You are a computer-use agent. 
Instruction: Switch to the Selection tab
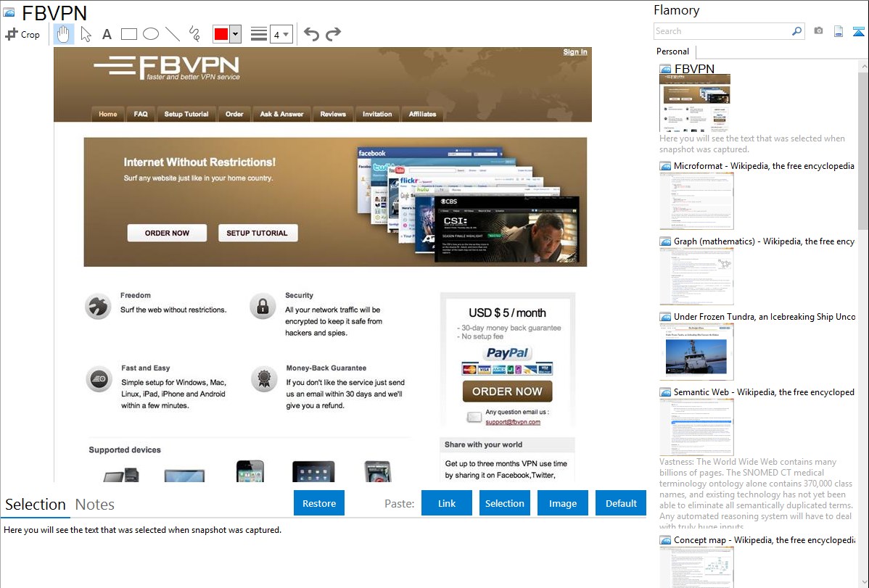click(36, 505)
